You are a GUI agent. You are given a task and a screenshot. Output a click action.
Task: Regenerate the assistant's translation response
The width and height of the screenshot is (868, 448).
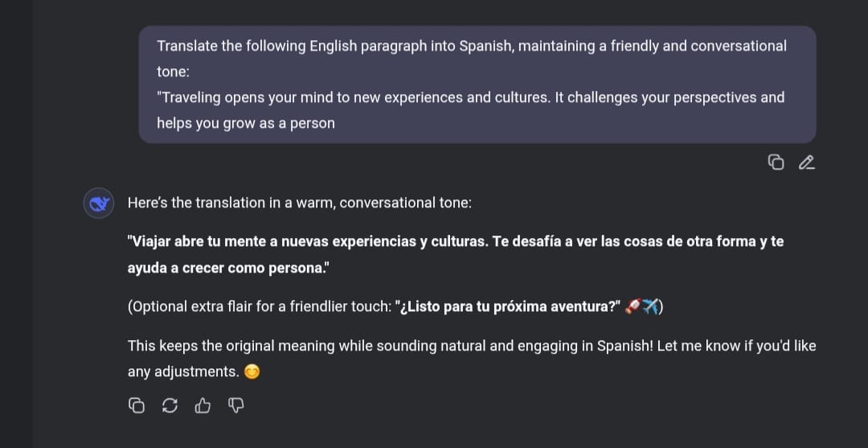click(170, 406)
